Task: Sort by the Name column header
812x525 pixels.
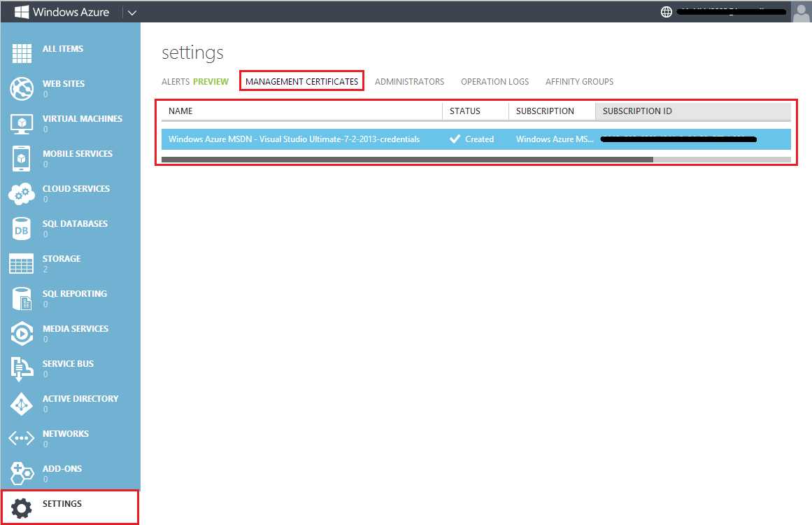Action: pyautogui.click(x=302, y=111)
